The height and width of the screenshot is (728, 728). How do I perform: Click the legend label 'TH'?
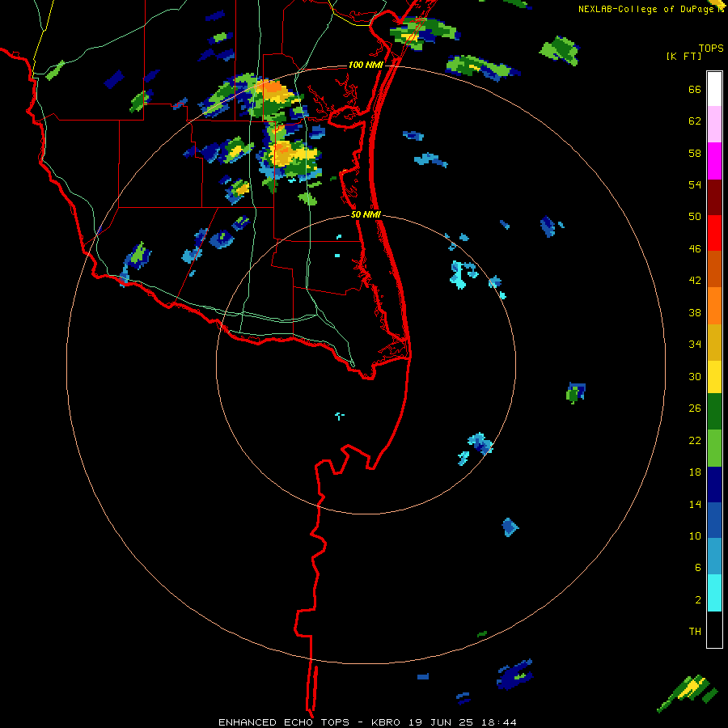[x=695, y=632]
